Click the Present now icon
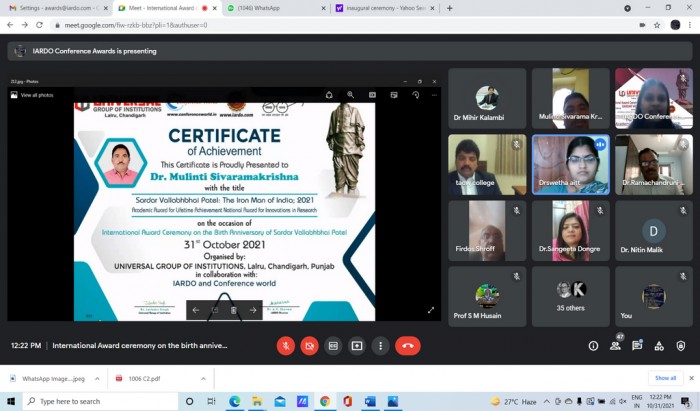The height and width of the screenshot is (411, 700). click(357, 346)
